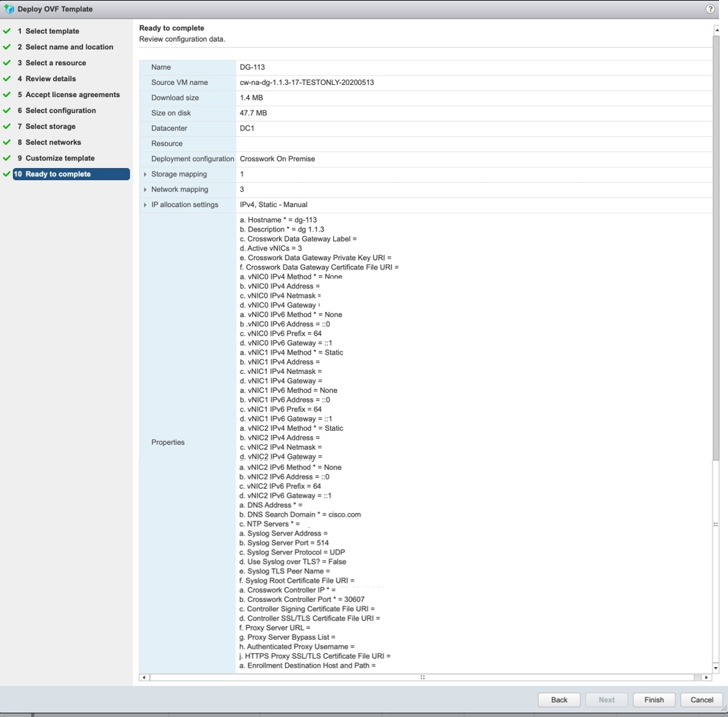Viewport: 728px width, 717px height.
Task: Click green checkmark beside Select template
Action: [6, 31]
